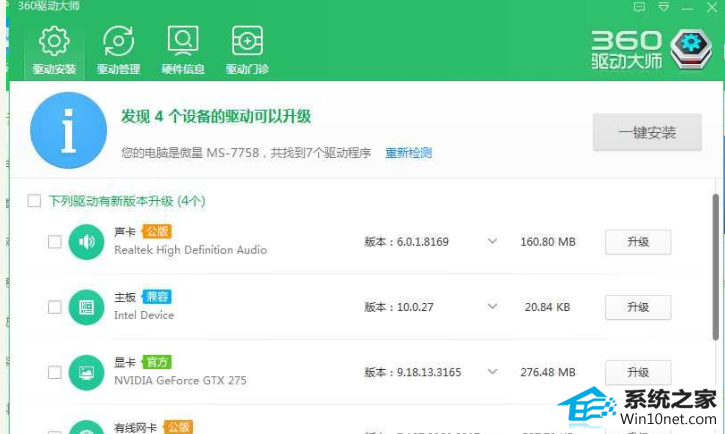Viewport: 725px width, 434px height.
Task: Click the 276.48 MB size value
Action: [x=548, y=373]
